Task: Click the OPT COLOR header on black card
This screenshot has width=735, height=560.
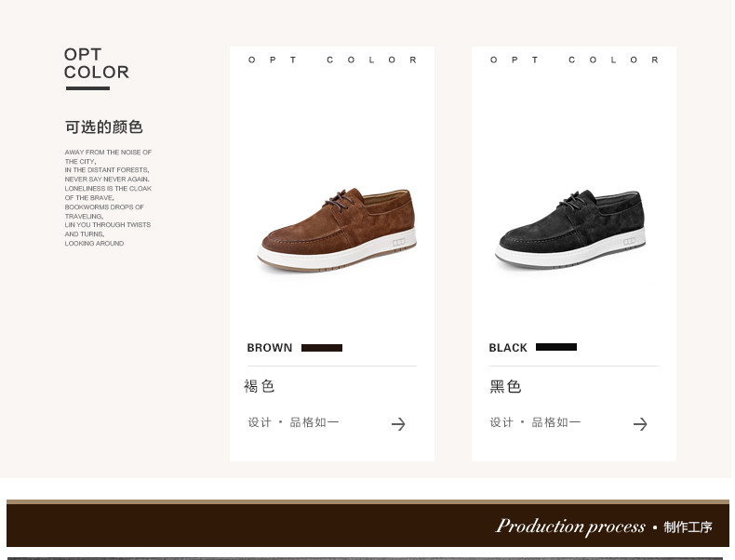Action: pos(574,60)
